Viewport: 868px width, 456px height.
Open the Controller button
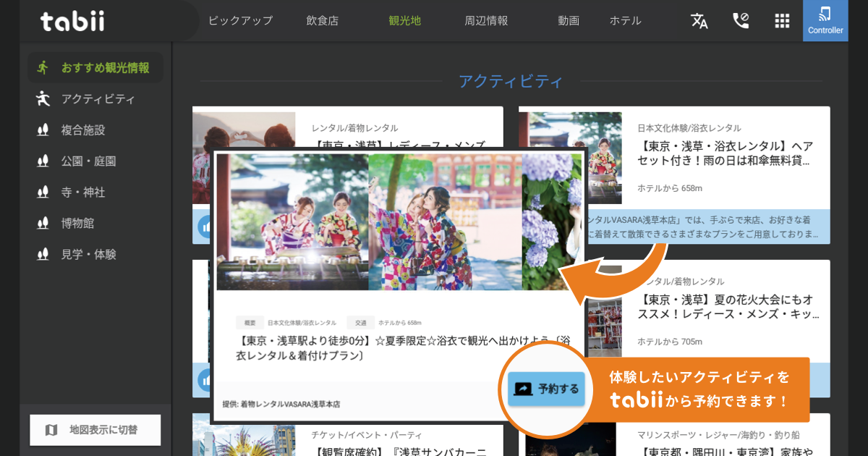[x=825, y=21]
